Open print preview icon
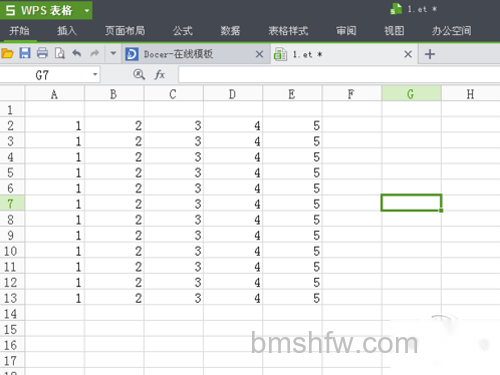500x375 pixels. [60, 53]
